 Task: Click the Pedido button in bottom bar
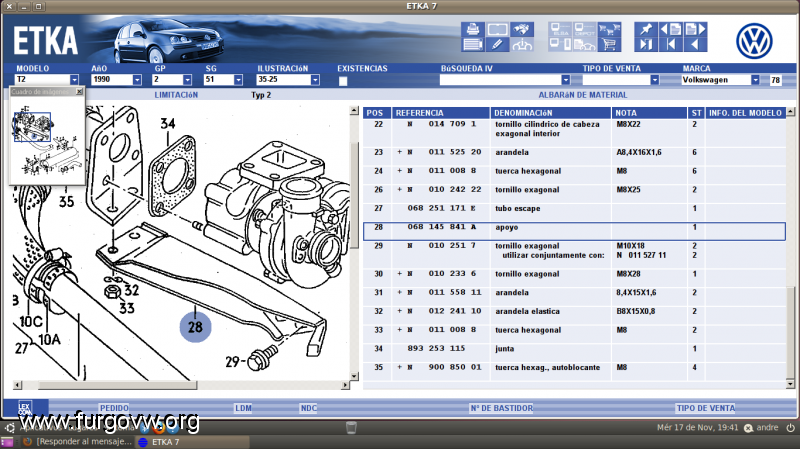tap(114, 408)
